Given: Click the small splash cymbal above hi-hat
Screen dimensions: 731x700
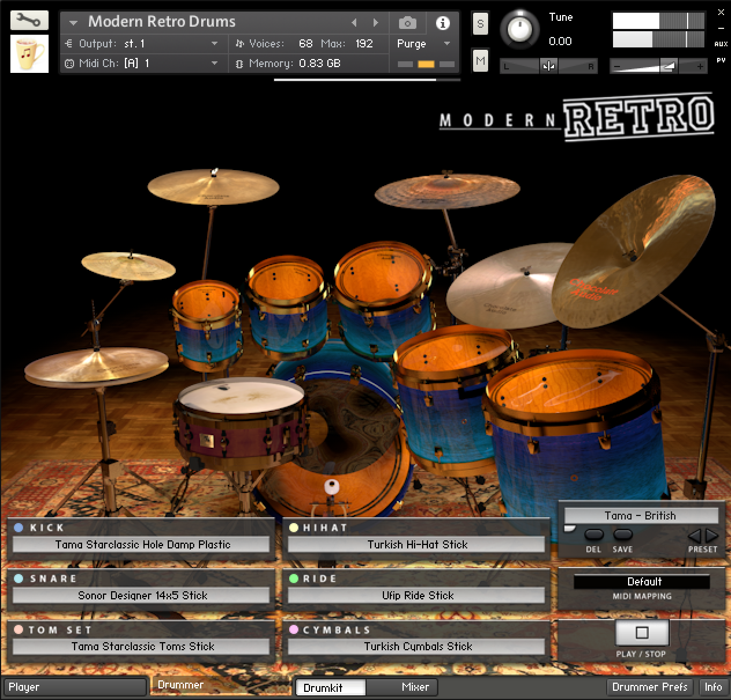Looking at the screenshot, I should [x=128, y=266].
